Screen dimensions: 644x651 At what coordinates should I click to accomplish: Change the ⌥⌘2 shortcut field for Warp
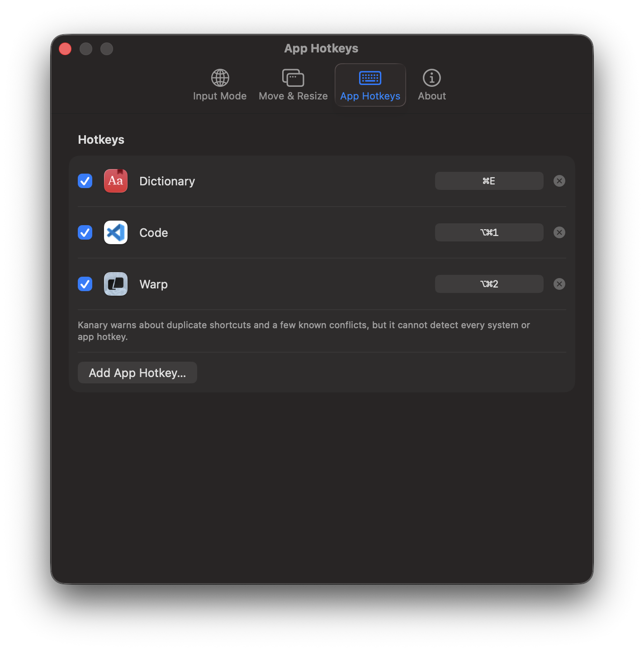tap(489, 284)
